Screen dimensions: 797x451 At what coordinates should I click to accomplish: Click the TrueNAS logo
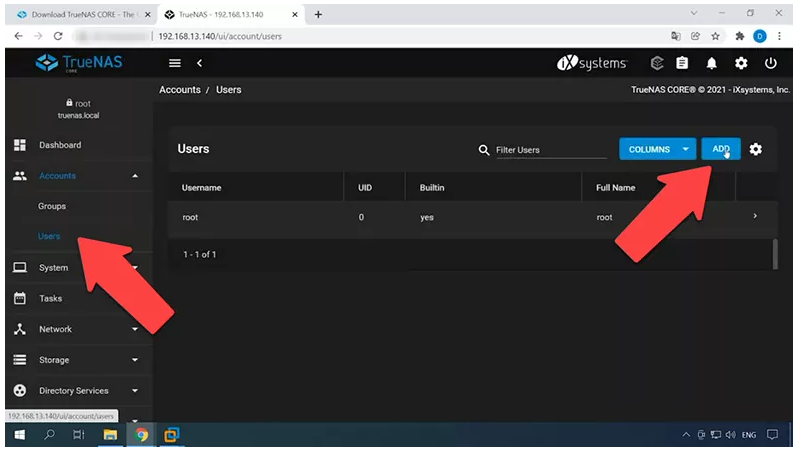79,63
